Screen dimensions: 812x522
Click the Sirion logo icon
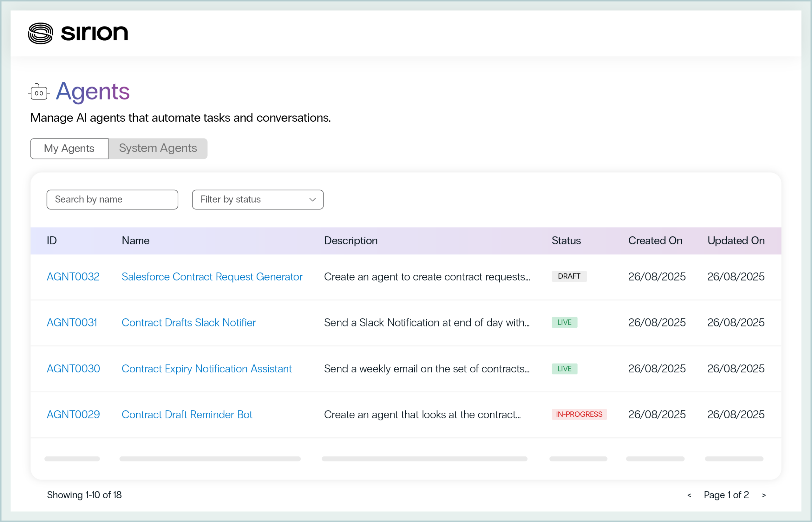(x=40, y=33)
